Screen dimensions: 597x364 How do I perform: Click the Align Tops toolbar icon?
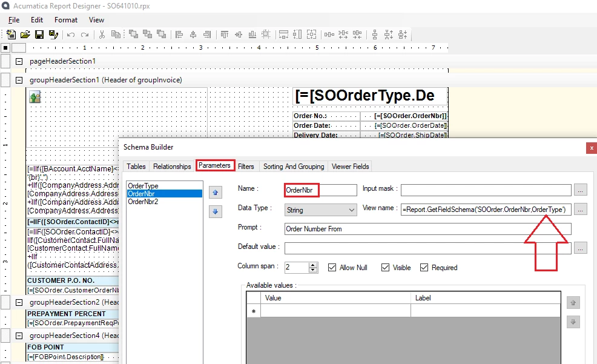[x=225, y=35]
